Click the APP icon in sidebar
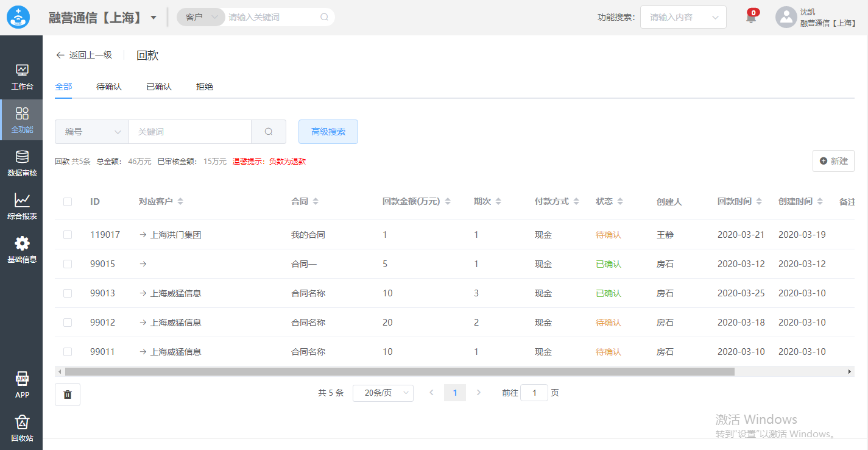This screenshot has height=450, width=868. coord(22,379)
